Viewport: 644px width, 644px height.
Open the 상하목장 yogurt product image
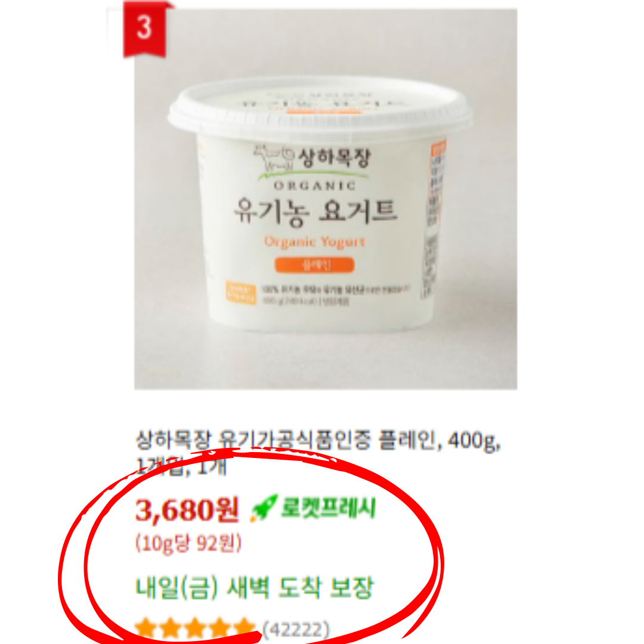pos(326,199)
